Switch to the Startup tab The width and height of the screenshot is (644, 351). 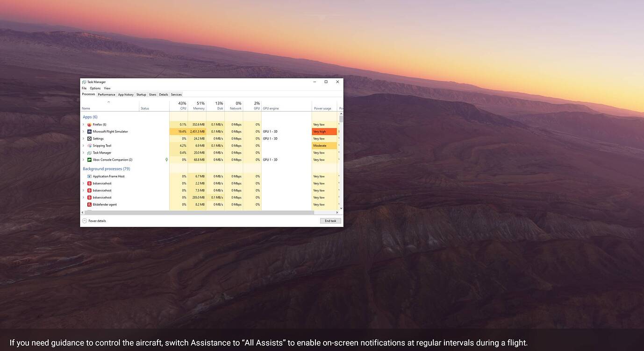click(x=141, y=94)
